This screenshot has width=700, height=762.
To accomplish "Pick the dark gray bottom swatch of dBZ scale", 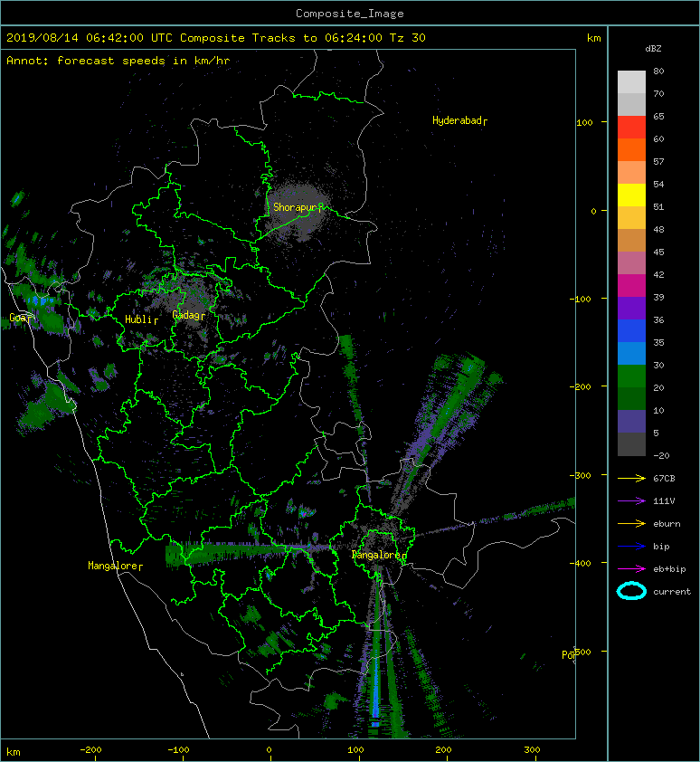I will [x=631, y=443].
